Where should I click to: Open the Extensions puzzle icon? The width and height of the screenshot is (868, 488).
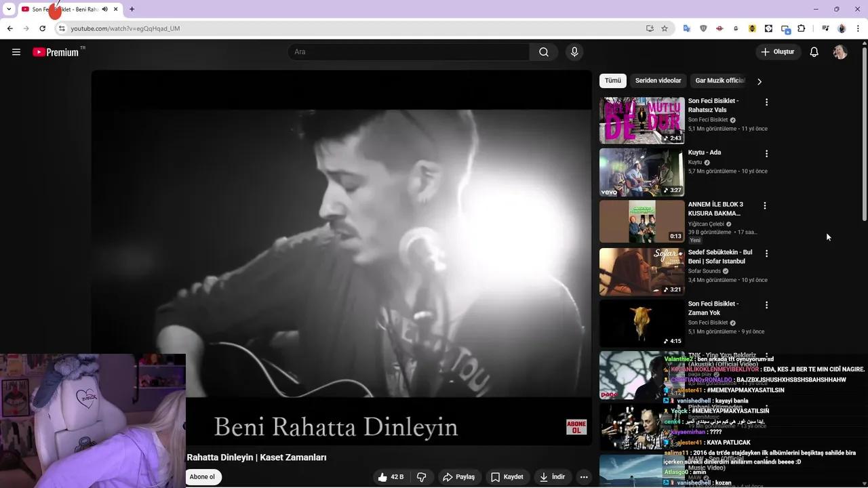802,28
